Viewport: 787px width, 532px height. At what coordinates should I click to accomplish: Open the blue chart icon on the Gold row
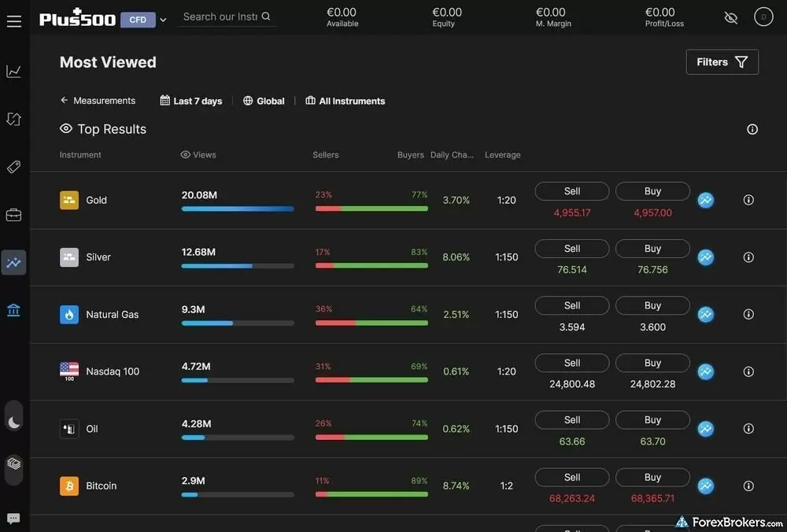click(705, 200)
